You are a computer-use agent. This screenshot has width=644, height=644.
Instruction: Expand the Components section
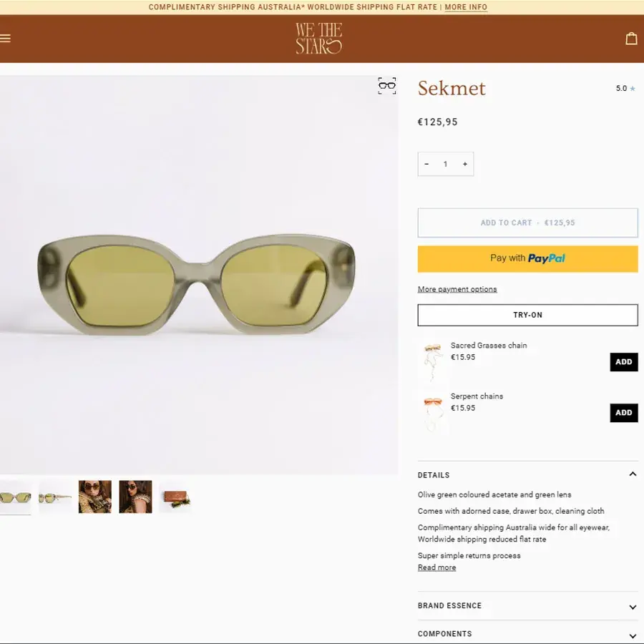click(x=633, y=635)
